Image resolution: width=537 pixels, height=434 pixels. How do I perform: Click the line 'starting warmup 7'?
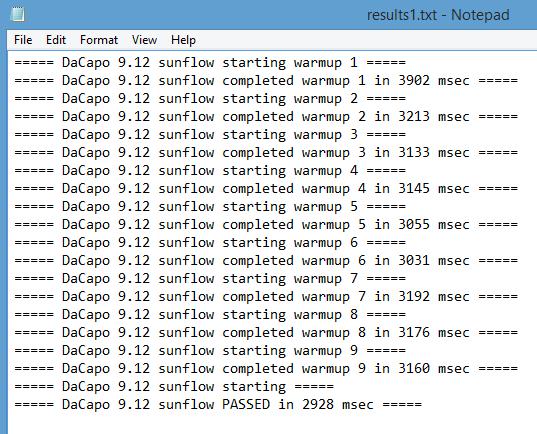pos(210,278)
